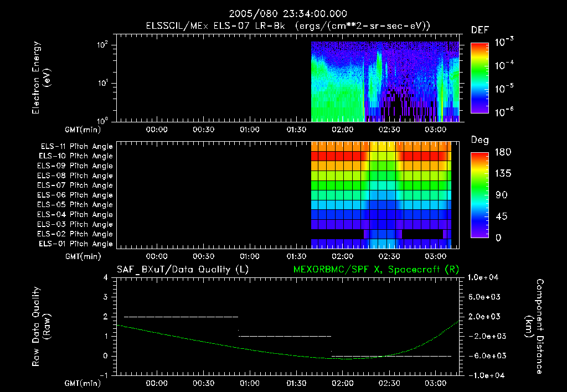This screenshot has height=392, width=567.
Task: Select the 'ELS-09 Pitch Angle' row label
Action: (75, 166)
